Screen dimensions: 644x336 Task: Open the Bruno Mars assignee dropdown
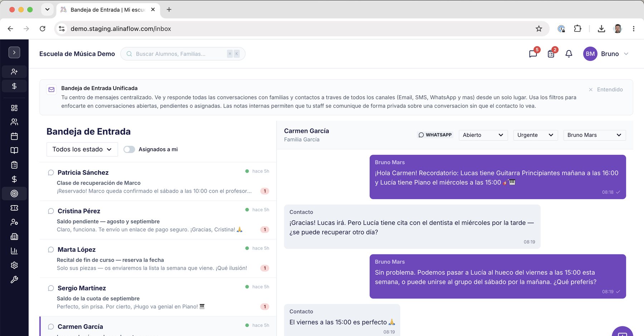pos(594,135)
